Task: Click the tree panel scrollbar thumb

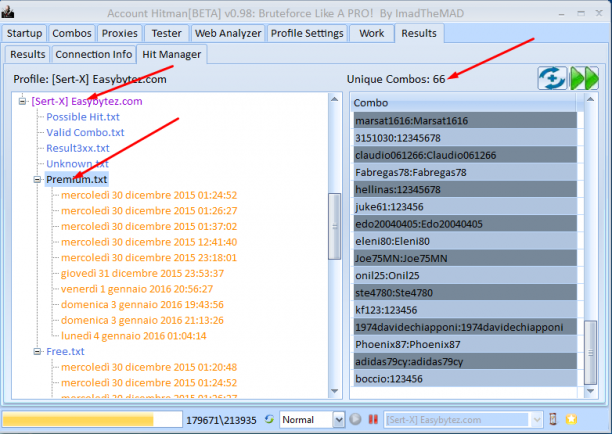Action: (334, 226)
